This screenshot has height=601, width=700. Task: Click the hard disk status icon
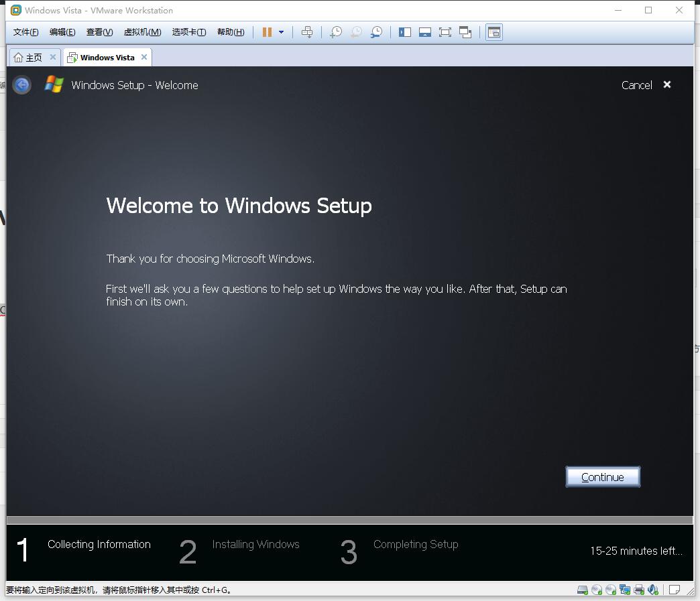point(582,590)
